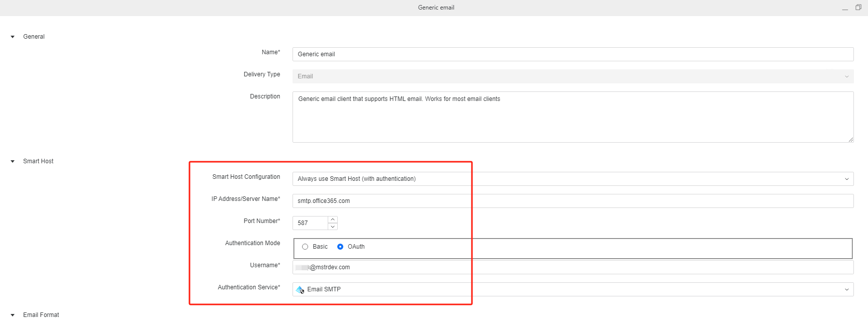Increase the port number with up arrow

(x=333, y=220)
